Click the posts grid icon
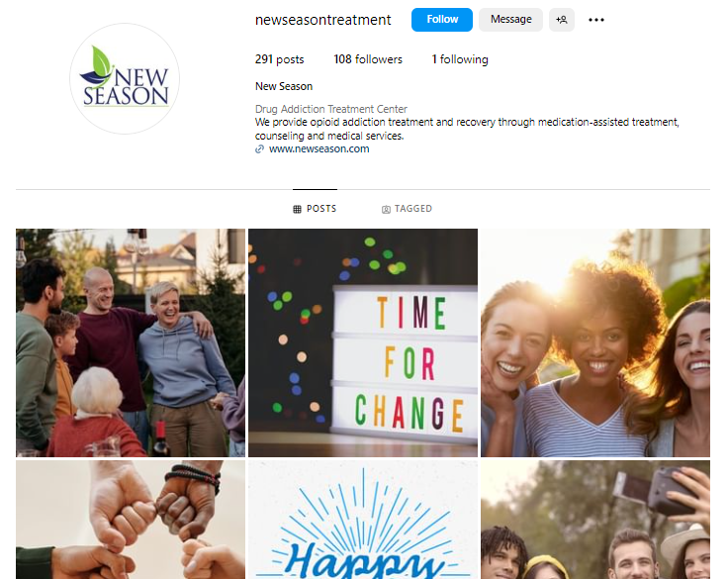Screen dimensions: 728x579 point(297,209)
